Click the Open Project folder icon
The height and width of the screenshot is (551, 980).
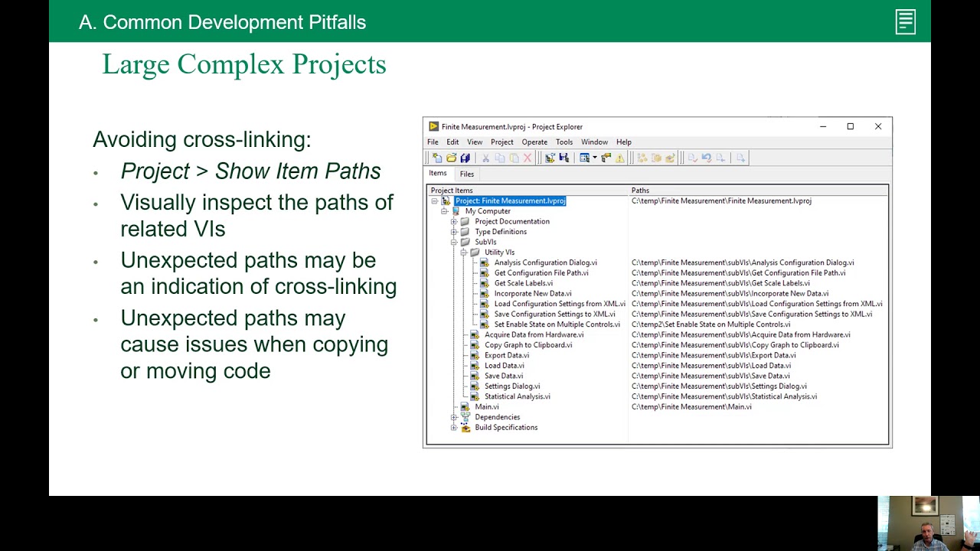click(x=451, y=158)
